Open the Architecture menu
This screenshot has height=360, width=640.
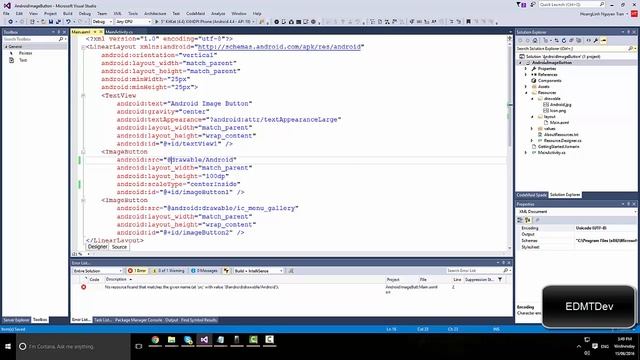155,13
